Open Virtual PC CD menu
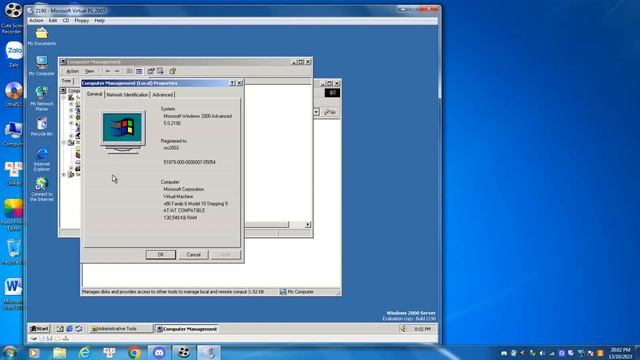Image resolution: width=640 pixels, height=360 pixels. (x=66, y=20)
